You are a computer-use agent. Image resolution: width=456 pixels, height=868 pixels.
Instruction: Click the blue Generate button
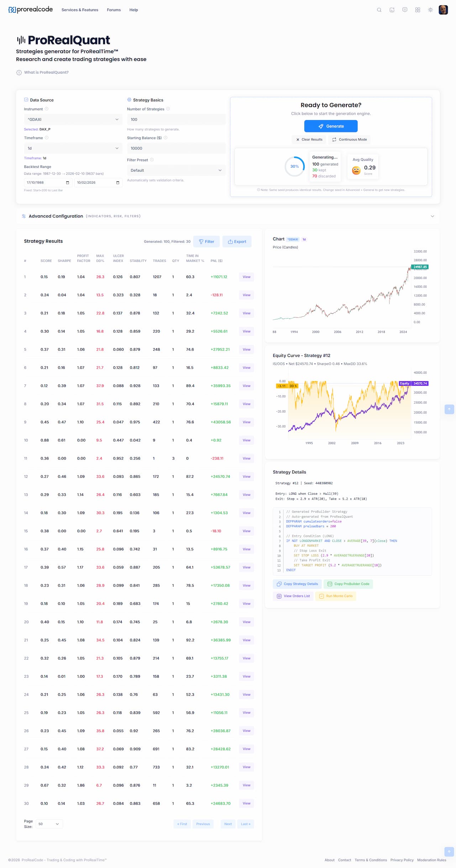click(x=331, y=126)
